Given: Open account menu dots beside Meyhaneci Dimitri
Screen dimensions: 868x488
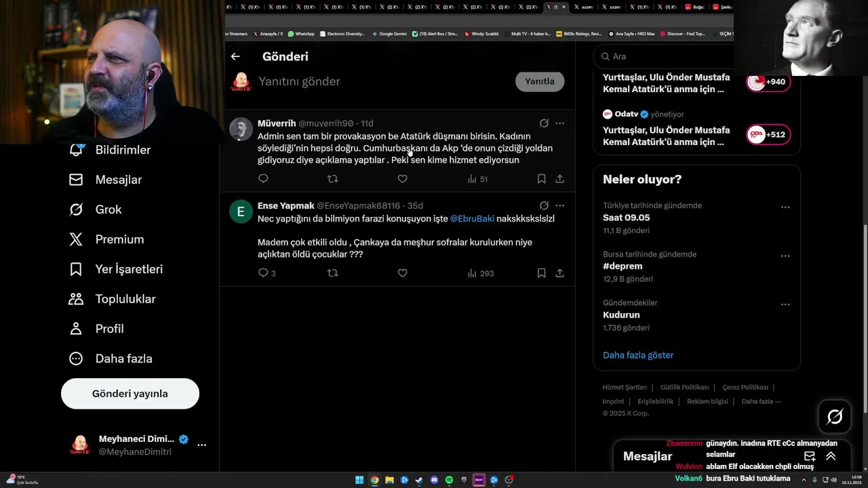Looking at the screenshot, I should 201,445.
